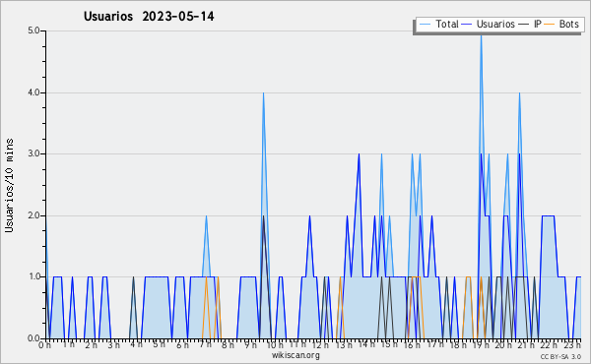Click the y-axis label 'Usuarios/10 mins'
This screenshot has height=364, width=591.
9,185
